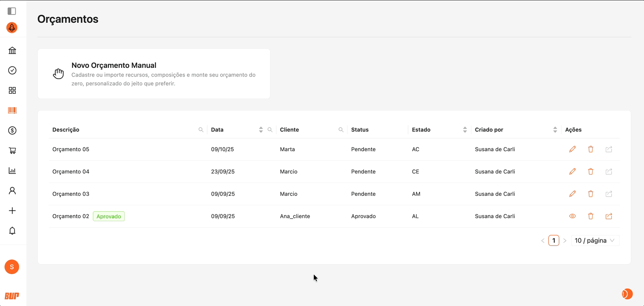Toggle the sidebar collapse icon

[x=12, y=11]
